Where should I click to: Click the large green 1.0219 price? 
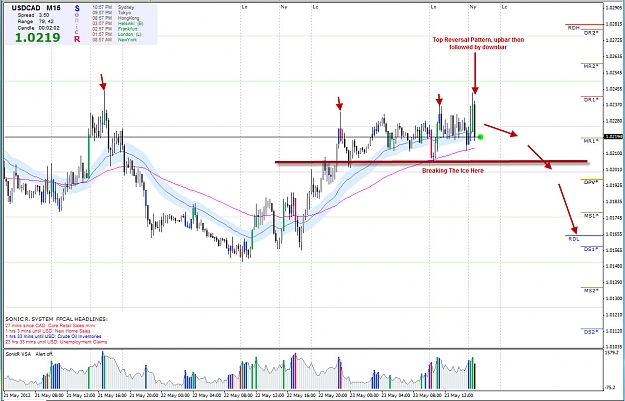pos(38,37)
